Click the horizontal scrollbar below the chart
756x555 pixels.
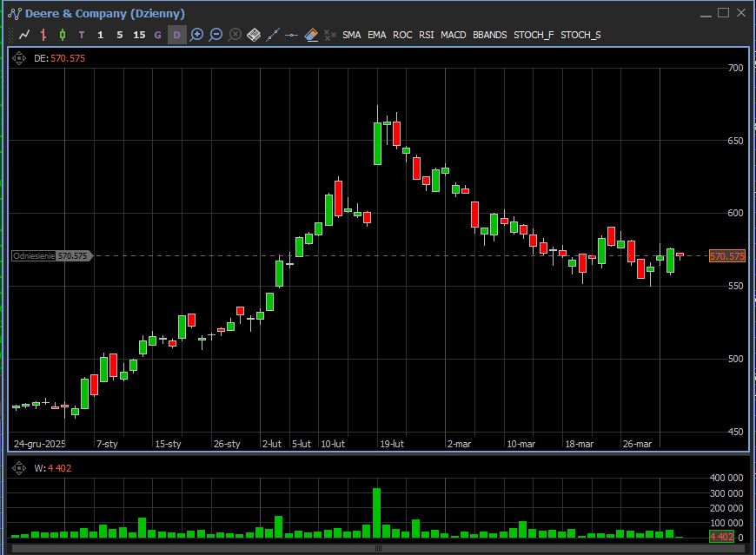(x=378, y=549)
